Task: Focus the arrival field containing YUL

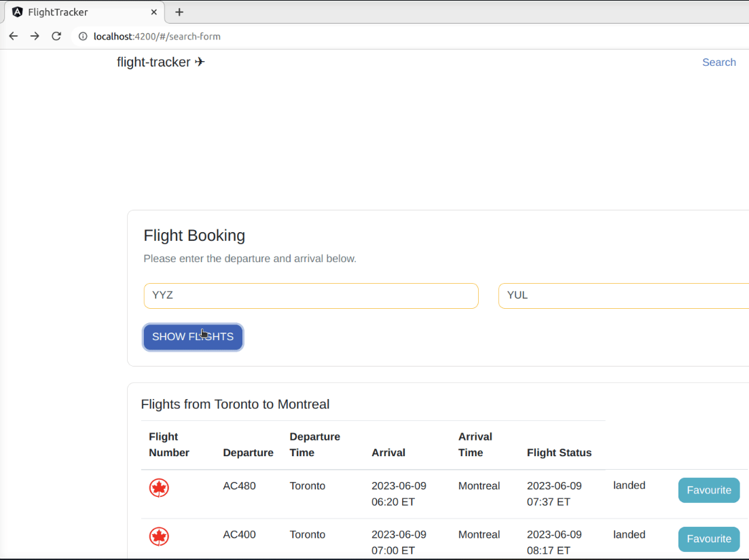Action: tap(623, 296)
